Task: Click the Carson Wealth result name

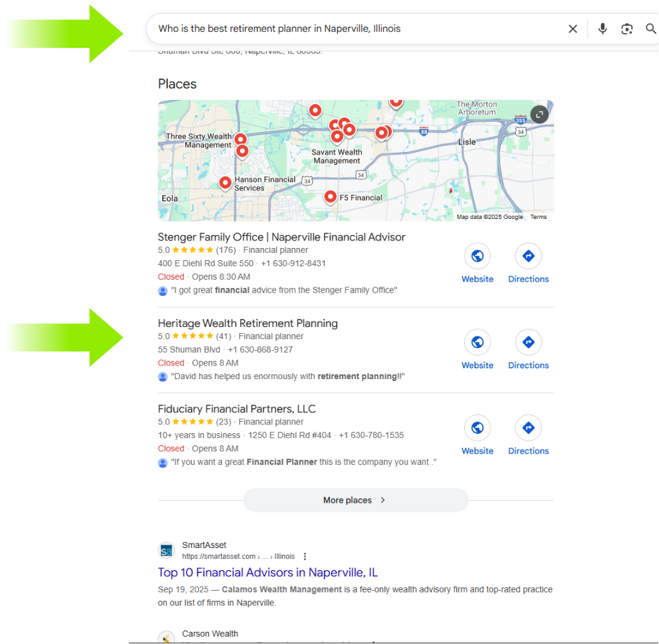Action: [x=210, y=633]
